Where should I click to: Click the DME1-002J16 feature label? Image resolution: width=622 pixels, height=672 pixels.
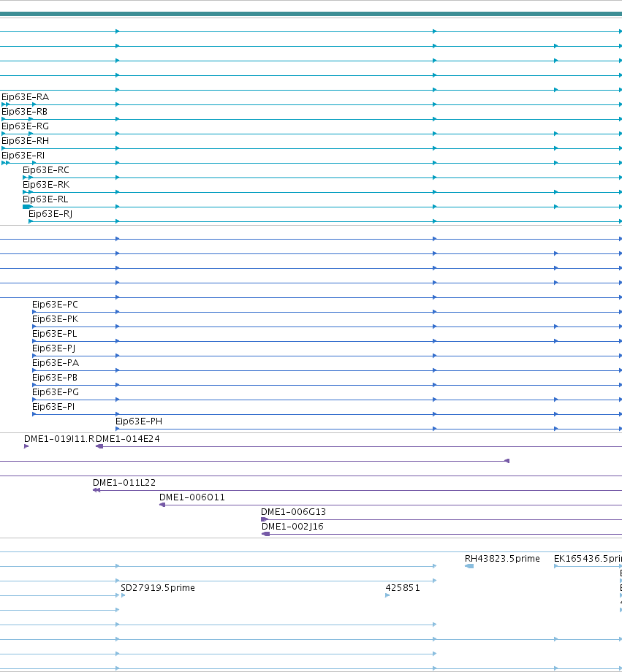coord(292,527)
